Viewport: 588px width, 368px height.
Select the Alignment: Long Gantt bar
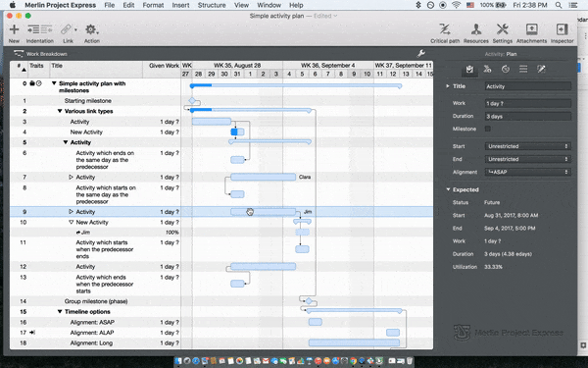click(354, 342)
